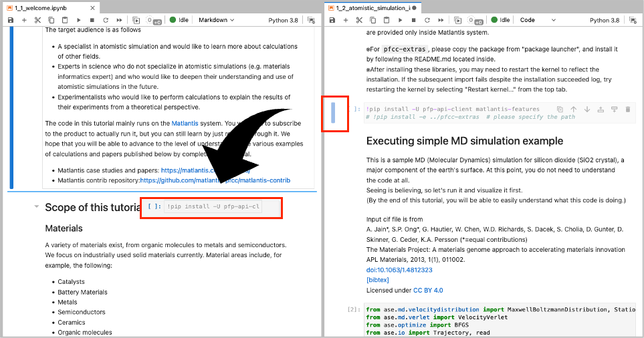The image size is (644, 338).
Task: Collapse the Scope of this tutorial section
Action: point(36,207)
